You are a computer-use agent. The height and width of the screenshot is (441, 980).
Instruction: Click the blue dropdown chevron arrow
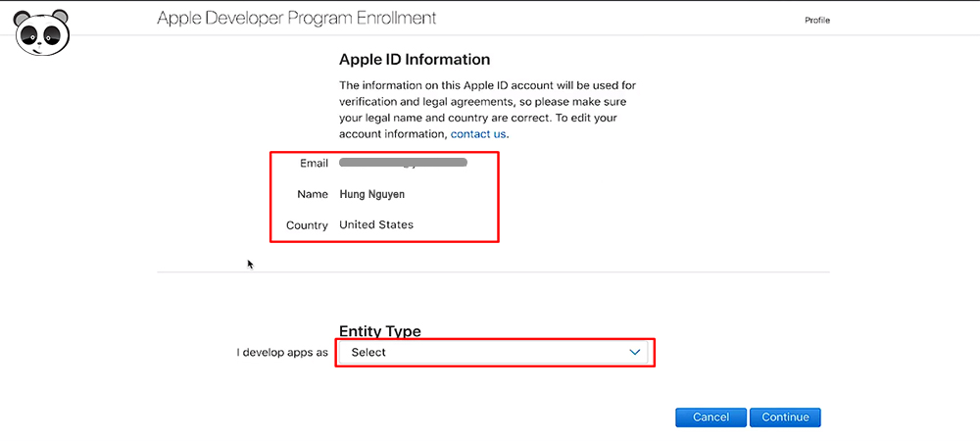coord(635,352)
